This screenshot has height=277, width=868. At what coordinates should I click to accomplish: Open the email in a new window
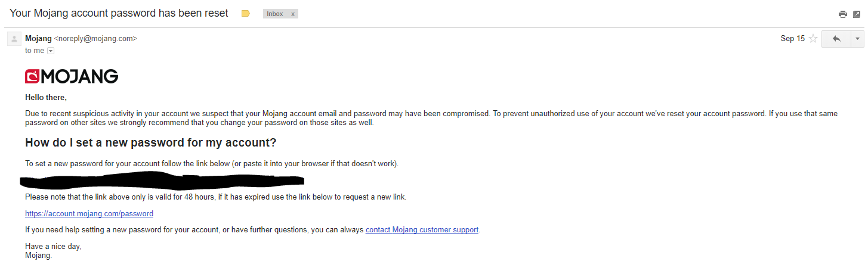[857, 14]
